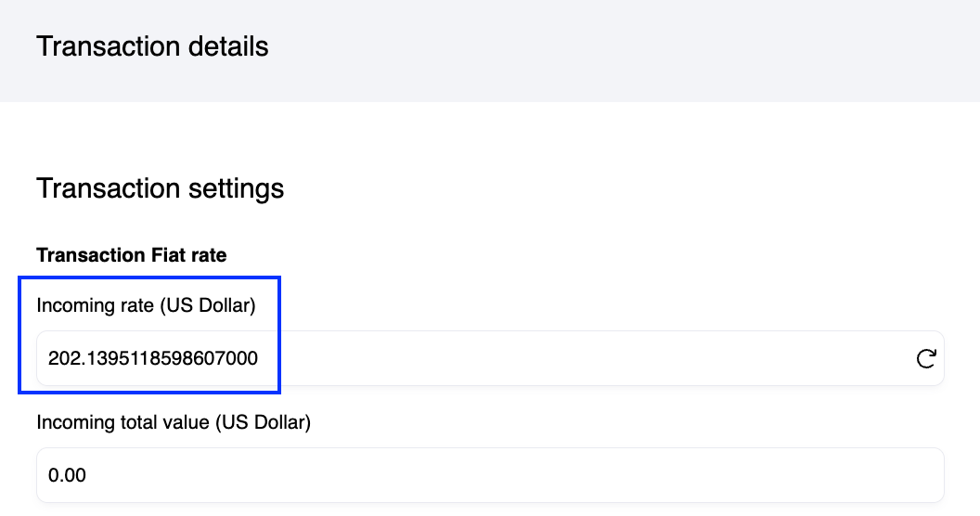Click the 0.00 total value text

click(67, 475)
